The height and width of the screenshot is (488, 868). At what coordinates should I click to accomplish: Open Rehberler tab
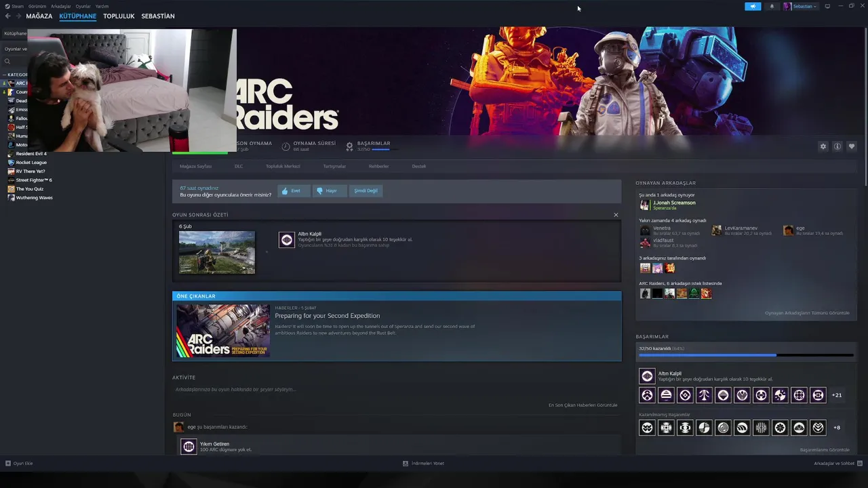pyautogui.click(x=378, y=166)
